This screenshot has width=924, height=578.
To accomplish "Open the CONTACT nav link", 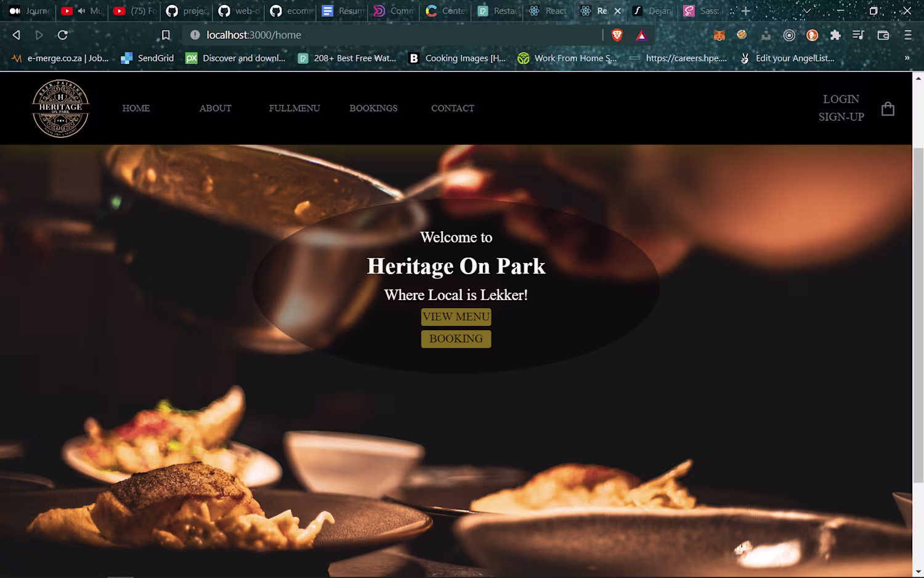I will point(453,108).
